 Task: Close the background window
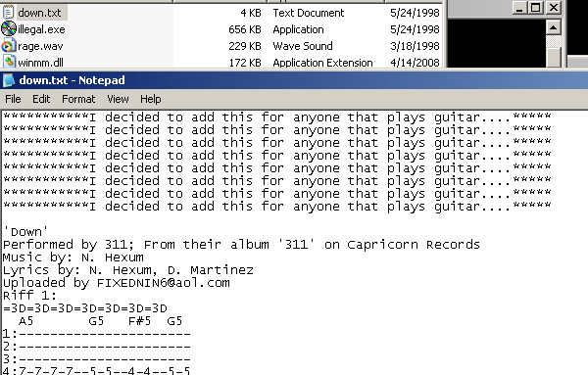pyautogui.click(x=554, y=8)
